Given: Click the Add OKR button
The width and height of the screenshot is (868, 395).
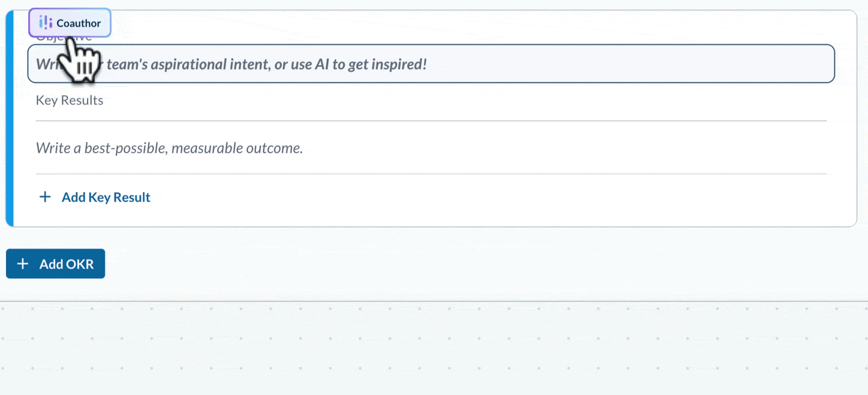Looking at the screenshot, I should click(56, 263).
